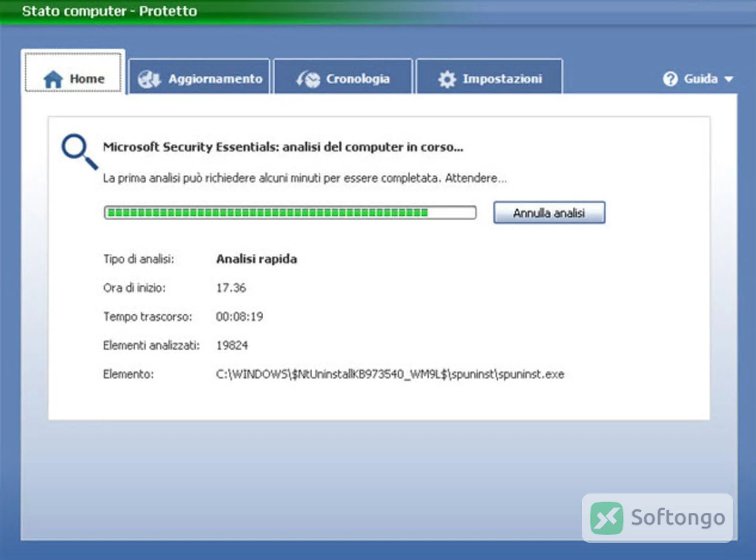Viewport: 756px width, 560px height.
Task: Click the Aggiornamento globe download icon
Action: click(149, 79)
